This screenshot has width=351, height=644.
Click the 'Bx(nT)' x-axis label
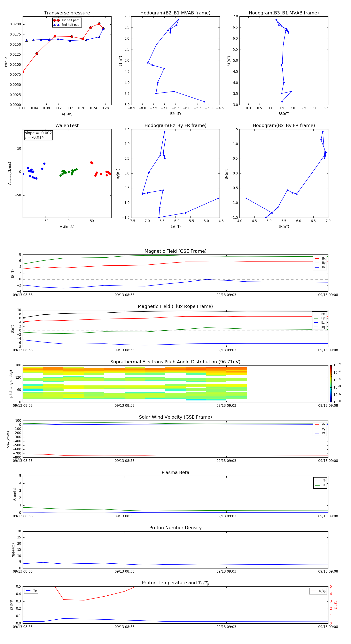tap(284, 227)
